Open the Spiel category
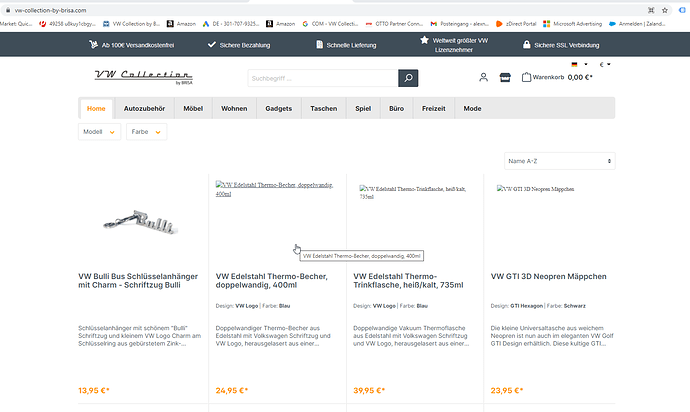690x412 pixels. click(363, 109)
